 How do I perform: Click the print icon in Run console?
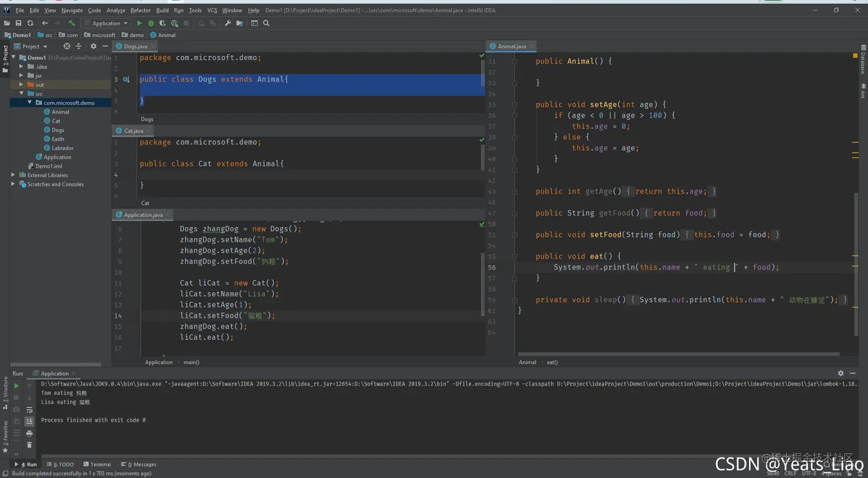(29, 433)
